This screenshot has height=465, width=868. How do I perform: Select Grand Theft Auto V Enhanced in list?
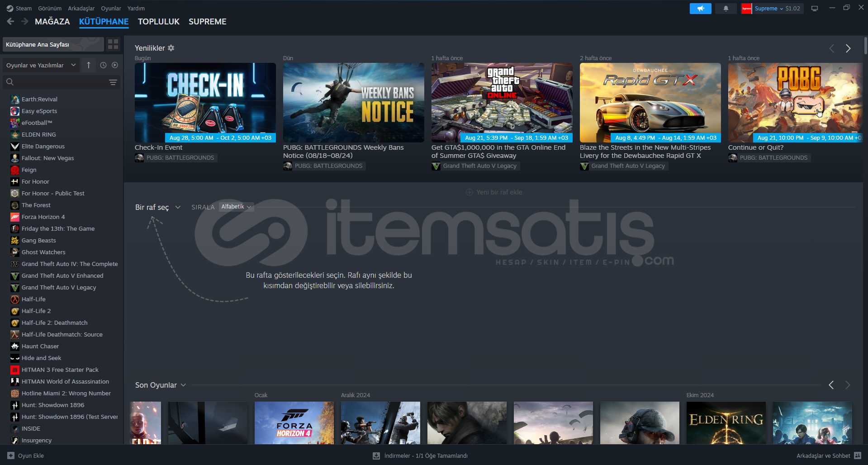pyautogui.click(x=62, y=275)
